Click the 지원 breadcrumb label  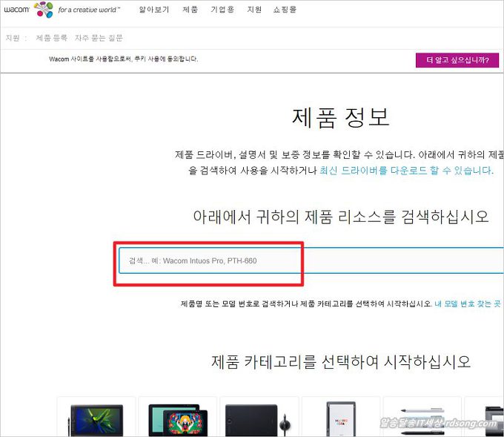(13, 38)
